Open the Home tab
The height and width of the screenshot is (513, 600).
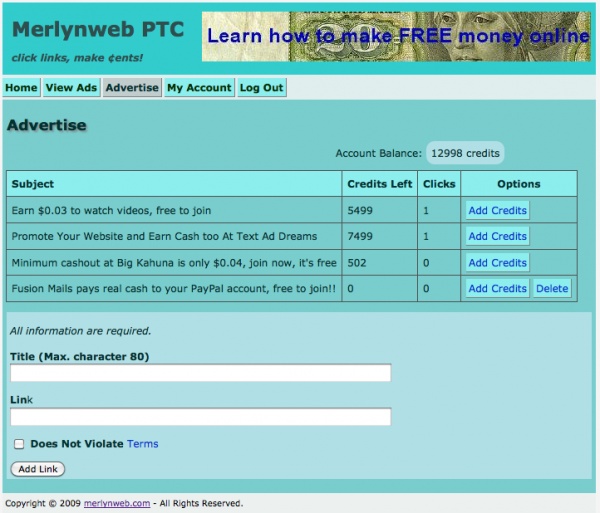click(21, 88)
